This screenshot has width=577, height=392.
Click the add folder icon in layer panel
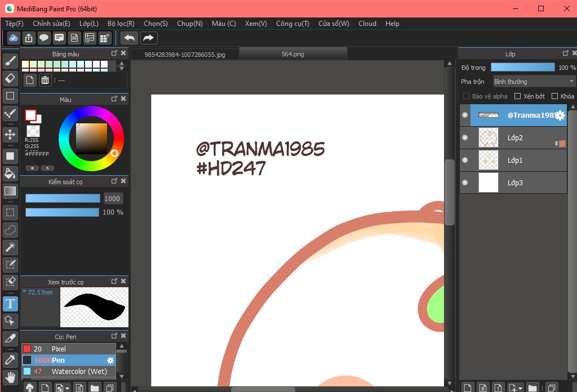pyautogui.click(x=532, y=387)
